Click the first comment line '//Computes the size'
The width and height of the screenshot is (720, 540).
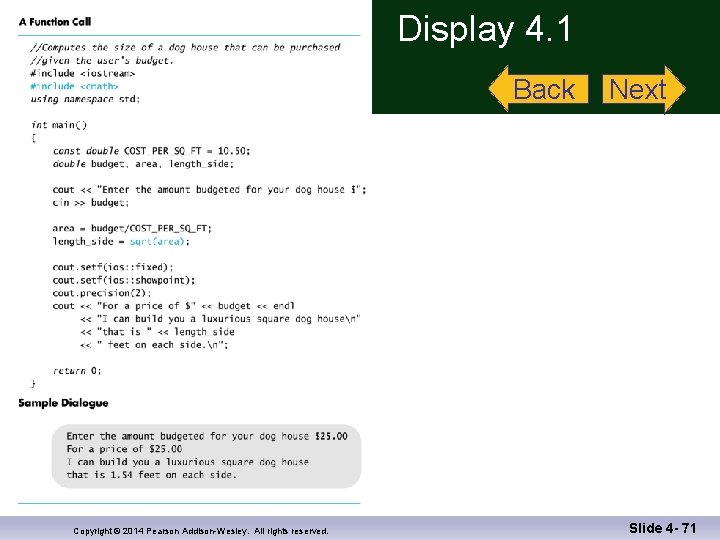(185, 47)
